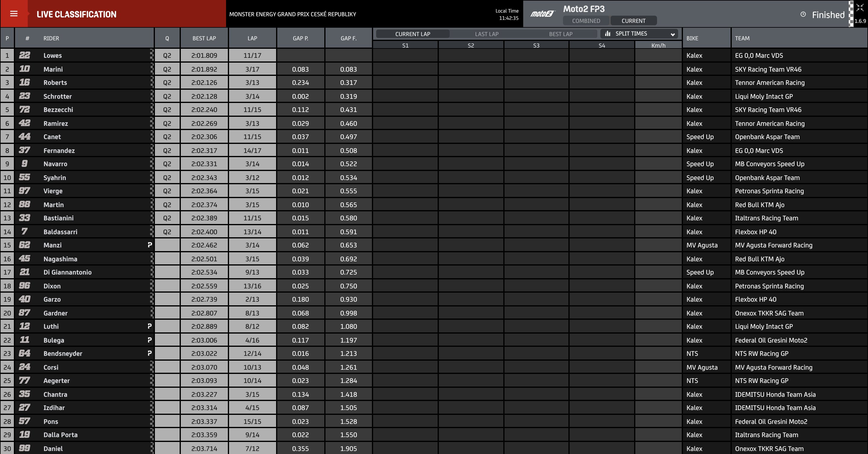Viewport: 868px width, 454px height.
Task: Click gap to first 0.998 for Gardner
Action: coord(348,313)
